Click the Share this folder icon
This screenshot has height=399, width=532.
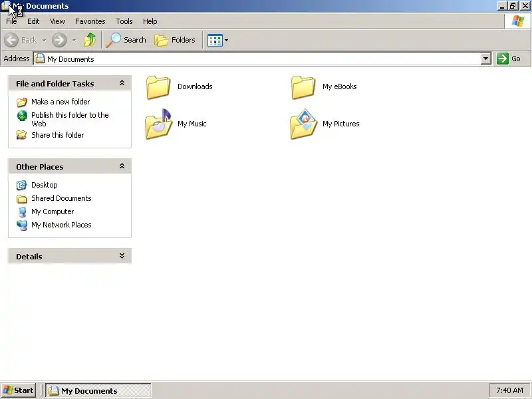click(22, 135)
